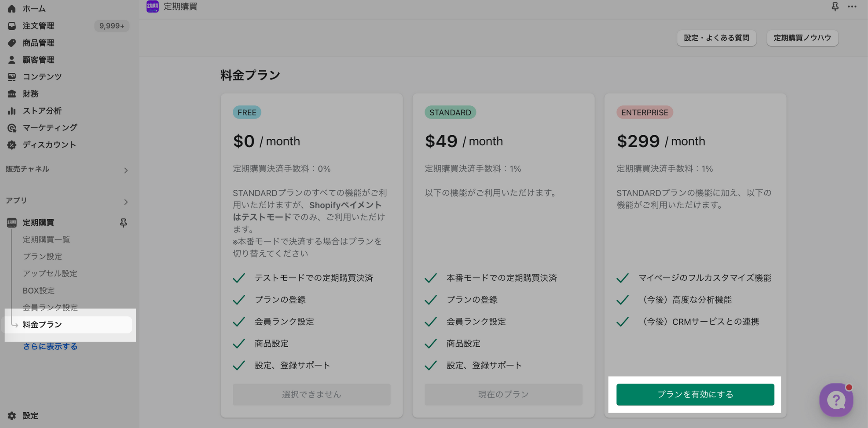
Task: Open the プラン設定 sidebar item
Action: click(x=42, y=256)
